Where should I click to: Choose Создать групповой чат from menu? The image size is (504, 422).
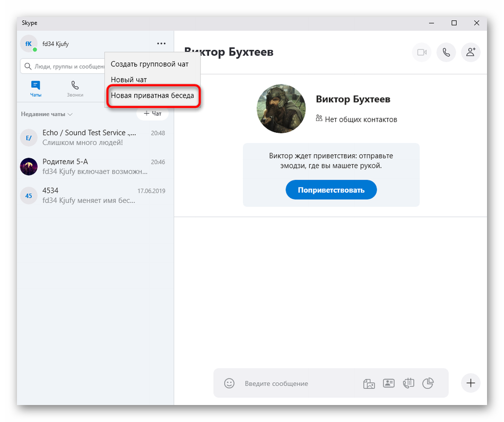coord(150,64)
